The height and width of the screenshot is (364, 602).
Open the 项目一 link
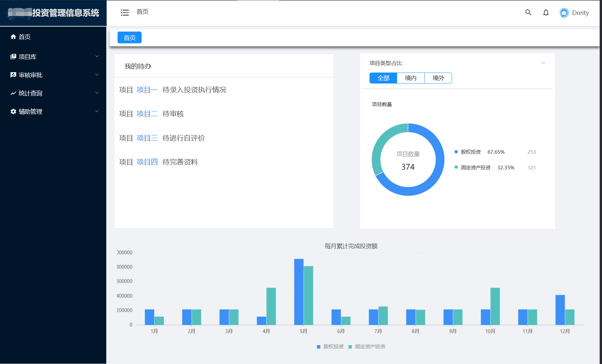tap(147, 90)
